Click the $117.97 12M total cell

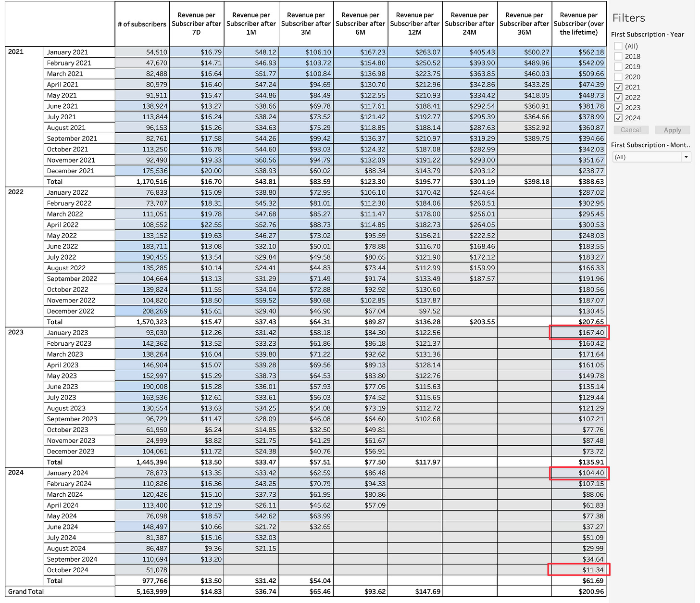pyautogui.click(x=415, y=462)
